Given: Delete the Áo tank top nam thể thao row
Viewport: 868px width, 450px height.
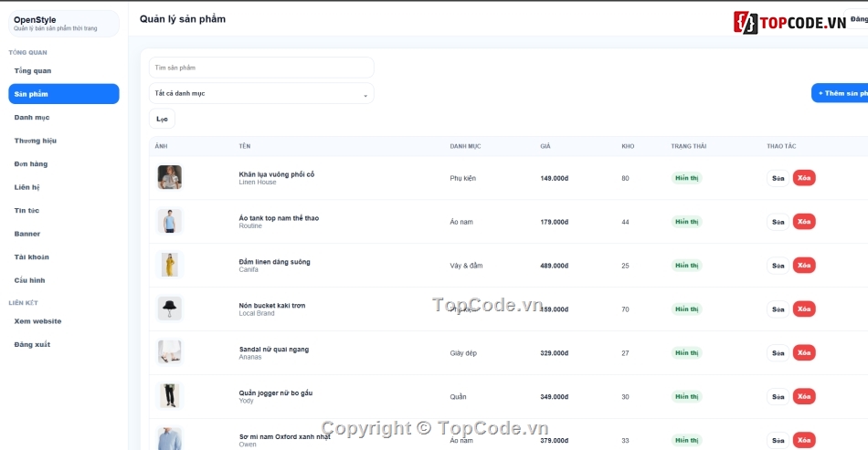Looking at the screenshot, I should [804, 222].
